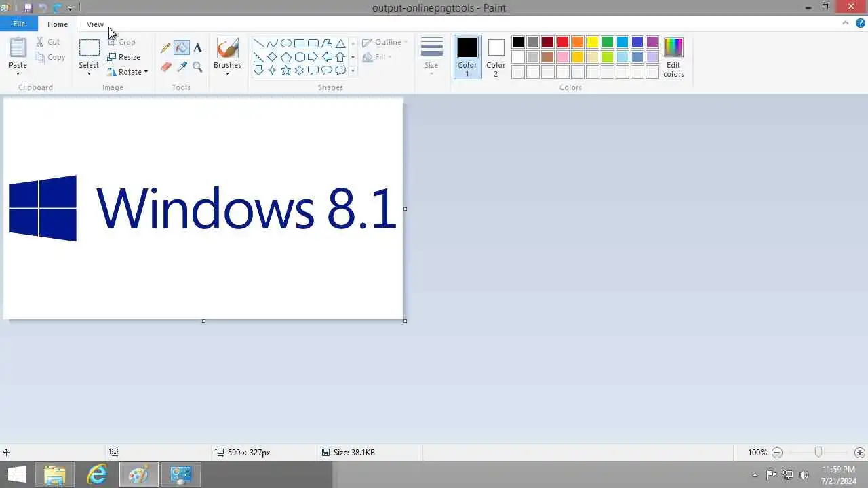868x488 pixels.
Task: Click the zoom out minus button
Action: [x=777, y=453]
